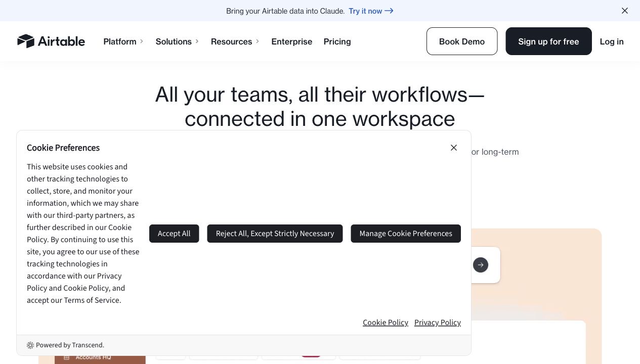Close the Cookie Preferences dialog

click(x=454, y=148)
